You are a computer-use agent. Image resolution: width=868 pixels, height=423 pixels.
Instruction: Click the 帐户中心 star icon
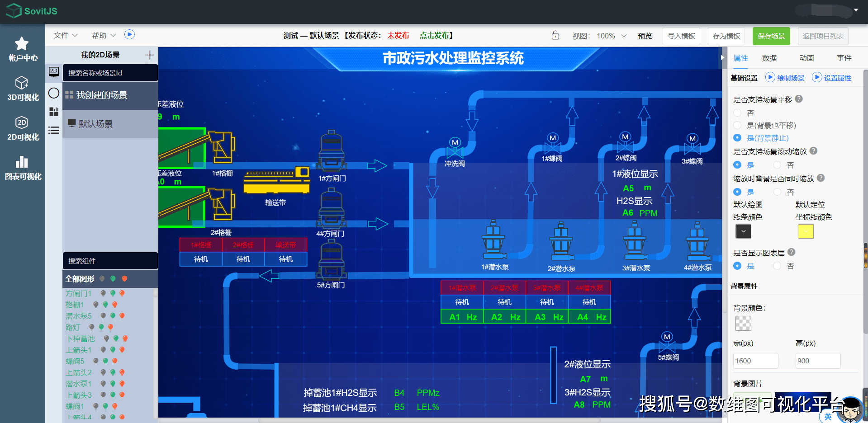pos(22,43)
